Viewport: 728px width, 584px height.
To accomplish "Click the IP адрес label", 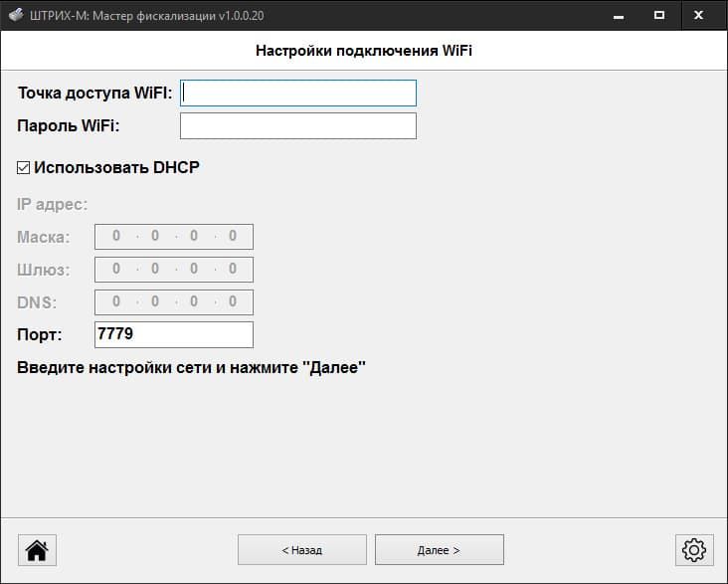I will tap(52, 204).
